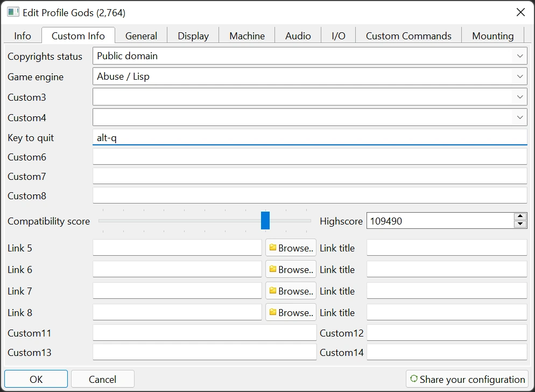This screenshot has height=392, width=535.
Task: Increase Highscore with up stepper arrow
Action: click(520, 217)
